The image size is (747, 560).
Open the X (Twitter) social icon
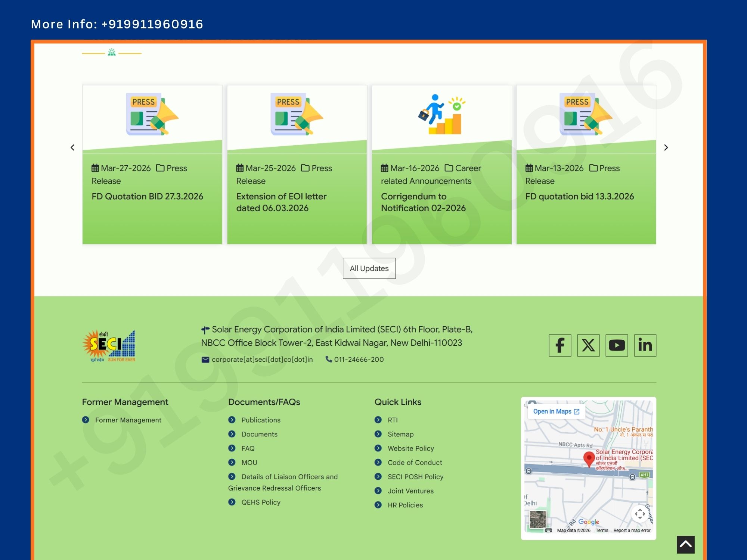(x=588, y=345)
